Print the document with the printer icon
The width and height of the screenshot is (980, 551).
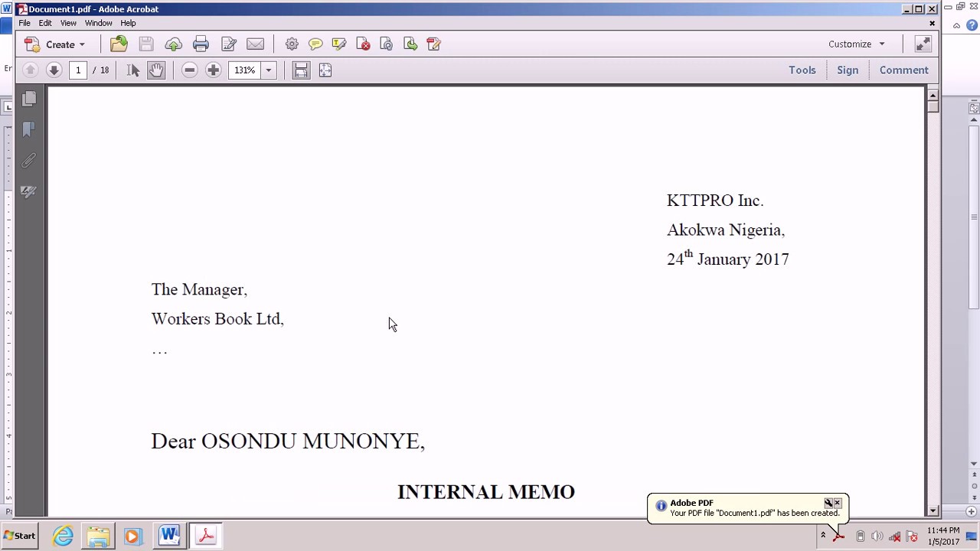pos(201,44)
